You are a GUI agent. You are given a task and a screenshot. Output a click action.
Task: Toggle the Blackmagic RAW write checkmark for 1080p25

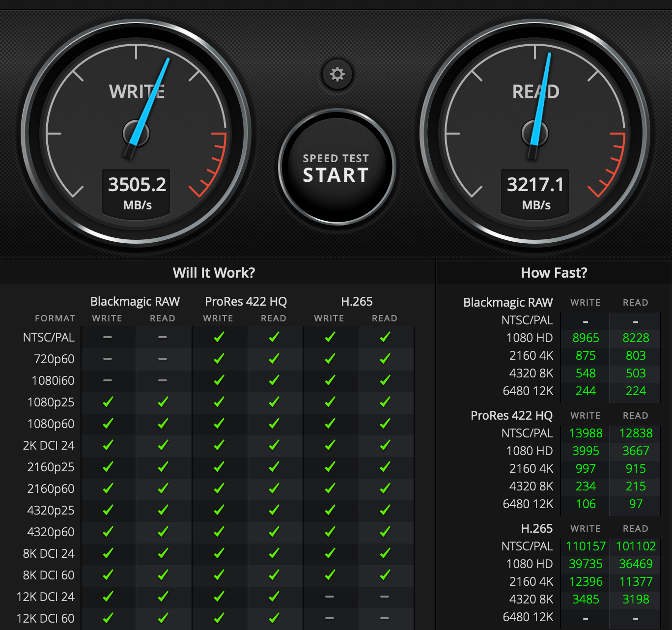[108, 402]
